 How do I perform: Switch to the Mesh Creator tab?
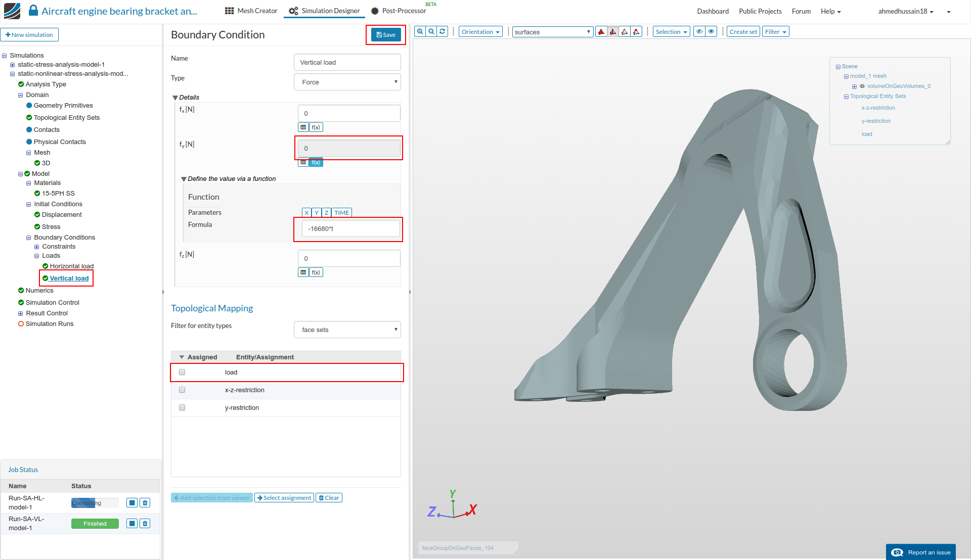[x=251, y=11]
